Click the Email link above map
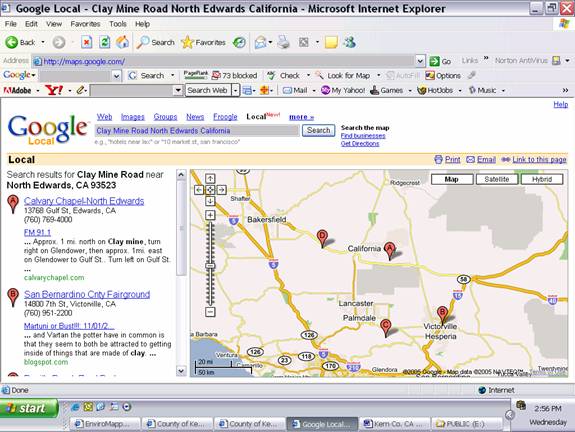Screen dimensions: 575x432 [486, 160]
